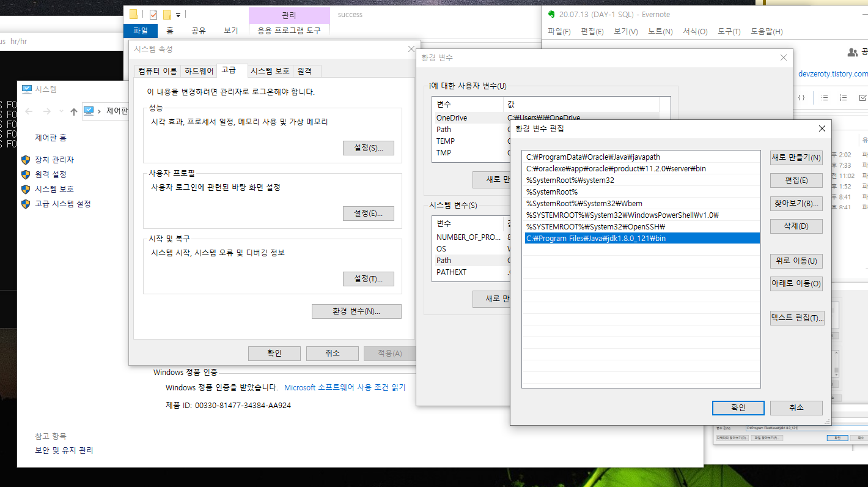Switch to the 하드웨어 tab
The image size is (868, 487).
pos(199,71)
